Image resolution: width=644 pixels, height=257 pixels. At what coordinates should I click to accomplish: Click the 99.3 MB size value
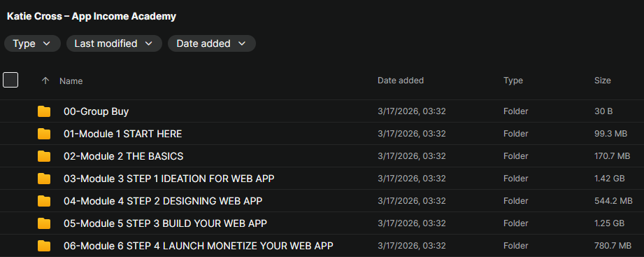pyautogui.click(x=610, y=134)
